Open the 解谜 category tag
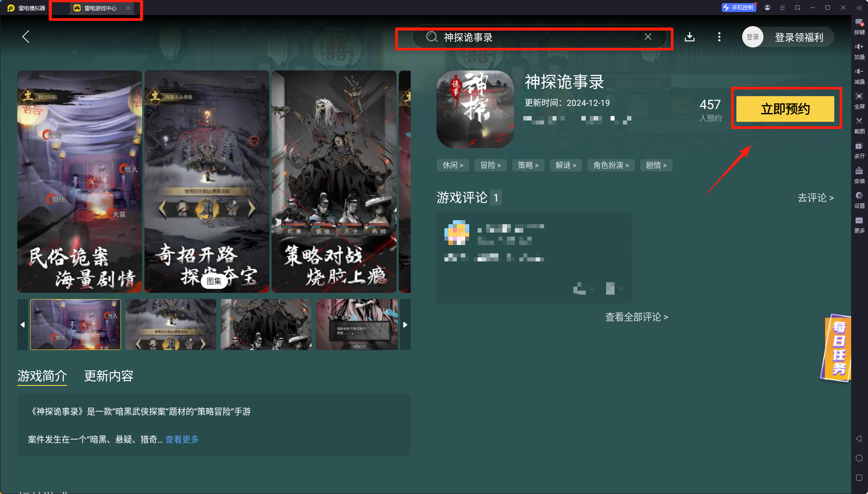This screenshot has height=494, width=868. coord(566,165)
